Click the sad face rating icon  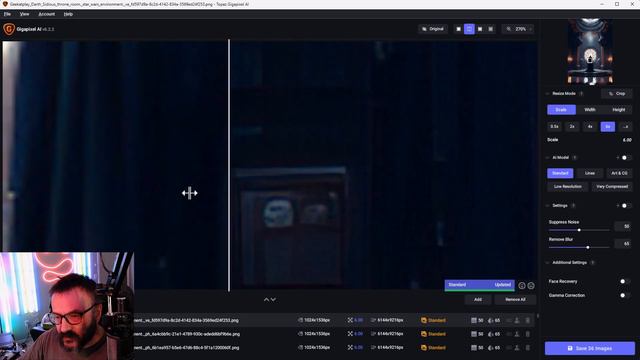[531, 286]
